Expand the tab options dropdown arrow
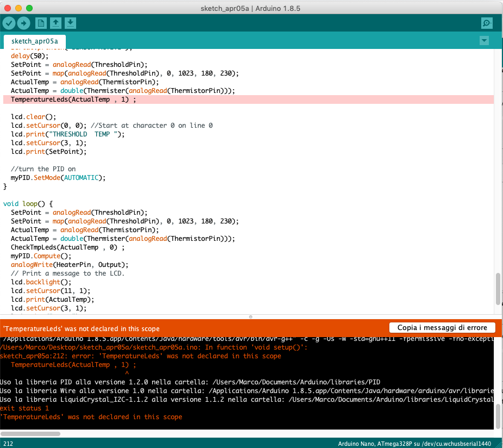 pyautogui.click(x=484, y=41)
